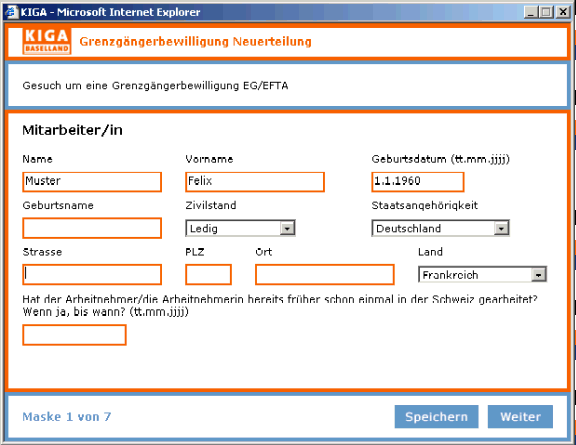Screen dimensions: 576x445
Task: Click the empty Geburtsname input field
Action: click(x=92, y=228)
